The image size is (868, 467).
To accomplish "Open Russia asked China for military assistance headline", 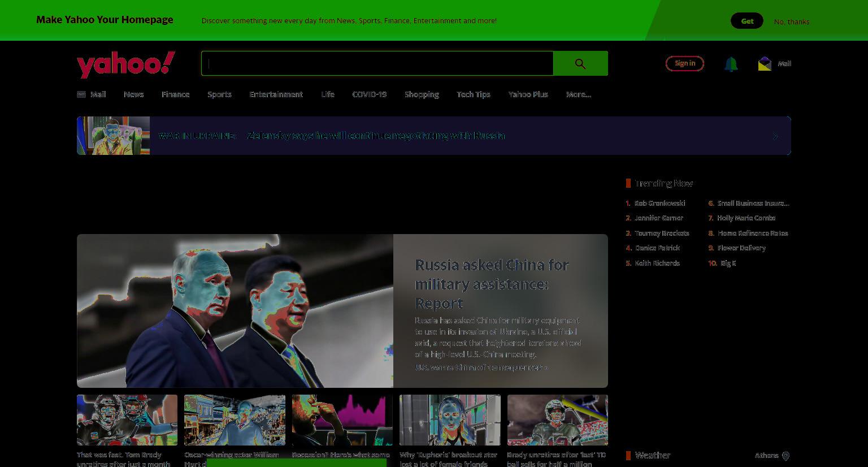I will pos(492,284).
